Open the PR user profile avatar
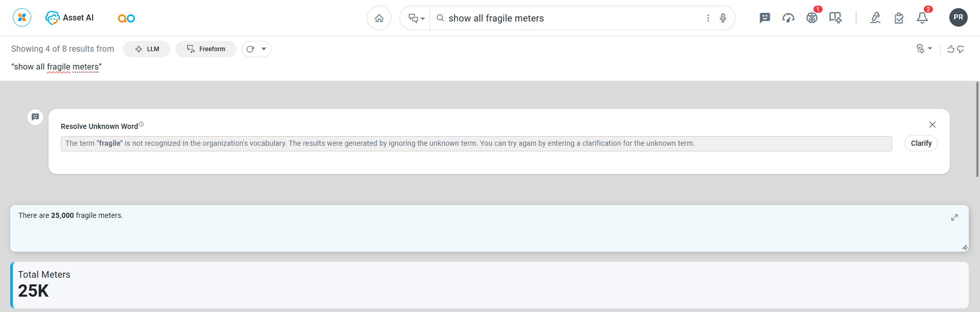 pyautogui.click(x=958, y=17)
